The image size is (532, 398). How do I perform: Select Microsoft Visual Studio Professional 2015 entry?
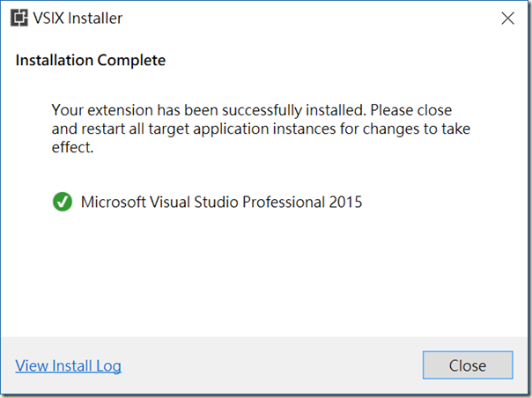click(221, 203)
